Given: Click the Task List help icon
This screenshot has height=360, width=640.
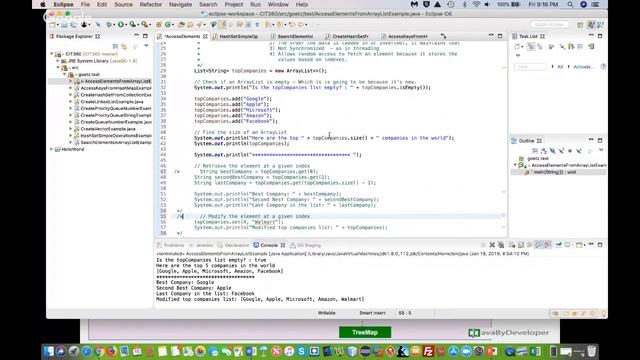Looking at the screenshot, I should (603, 66).
